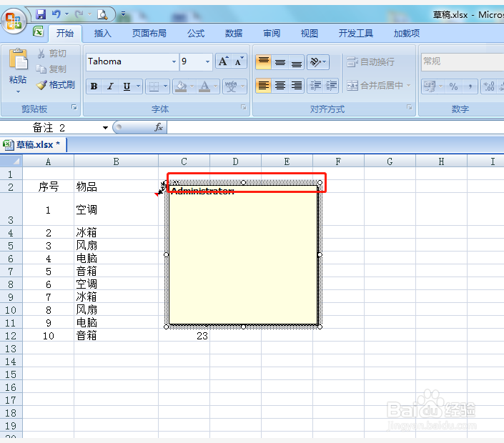Open Print Preview from quick access toolbar

click(102, 14)
